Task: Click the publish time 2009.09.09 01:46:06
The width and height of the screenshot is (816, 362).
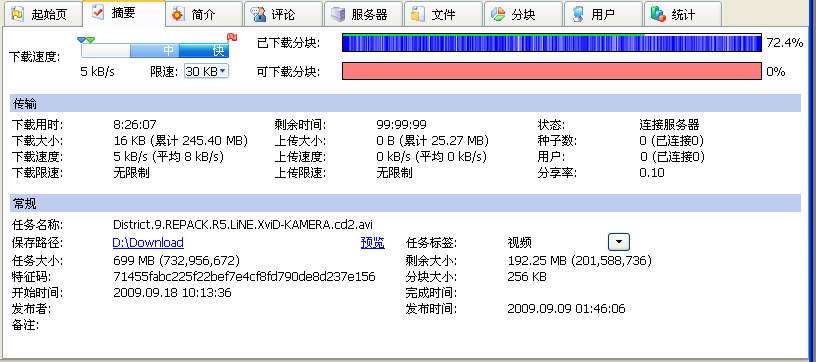Action: tap(566, 309)
